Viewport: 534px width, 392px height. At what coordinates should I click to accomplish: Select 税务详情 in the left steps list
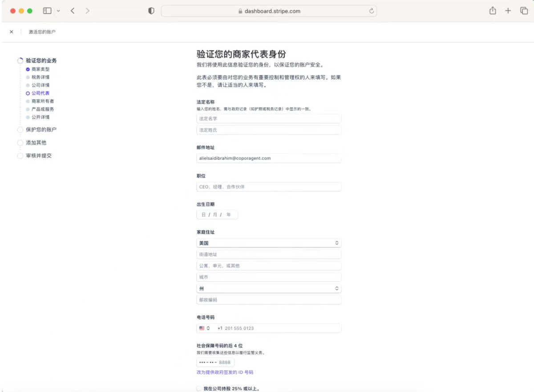(40, 77)
